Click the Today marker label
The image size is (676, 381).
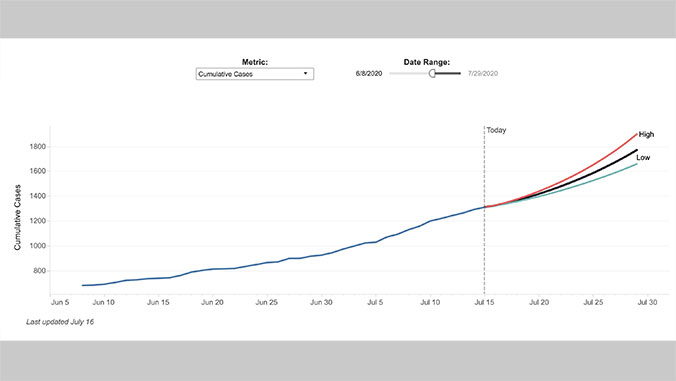(x=496, y=130)
